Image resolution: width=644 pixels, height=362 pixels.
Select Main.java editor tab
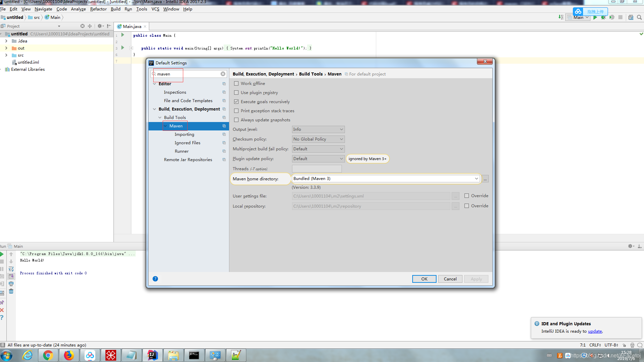[132, 26]
